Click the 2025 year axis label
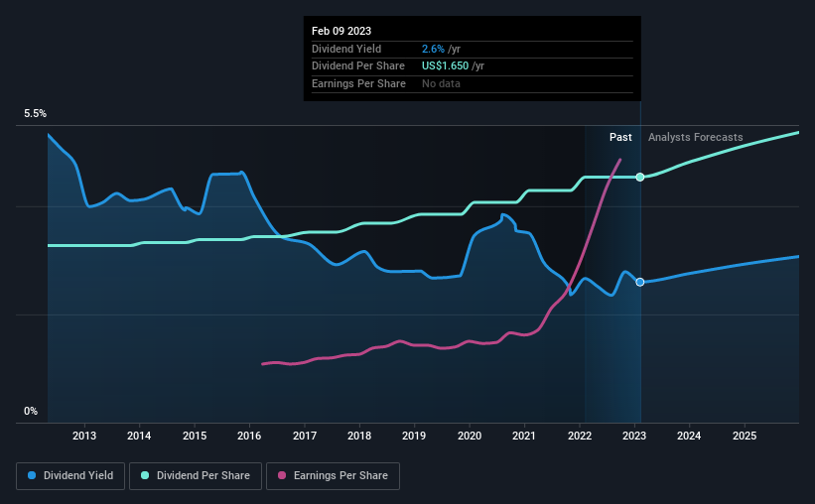The height and width of the screenshot is (504, 815). 745,436
